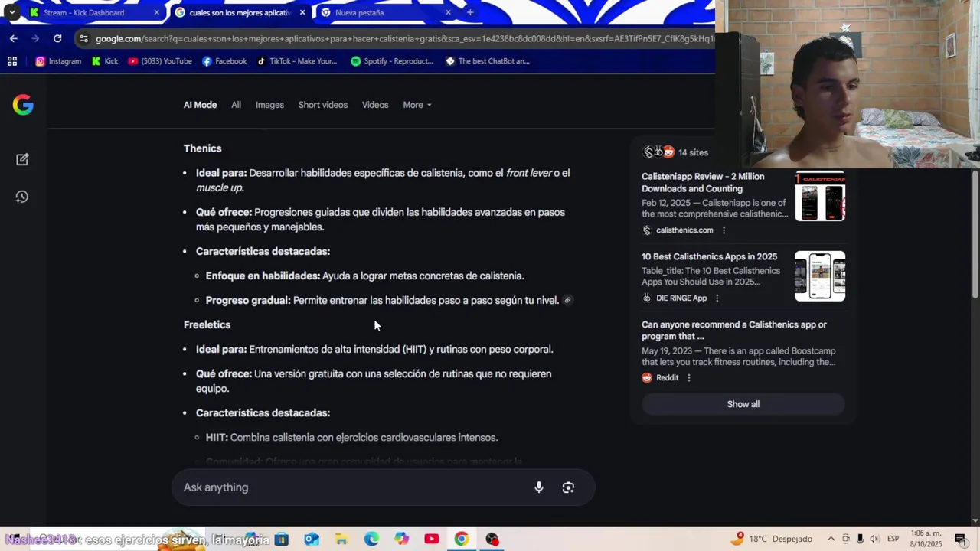Open the OBS icon in taskbar
The width and height of the screenshot is (980, 551).
[492, 540]
